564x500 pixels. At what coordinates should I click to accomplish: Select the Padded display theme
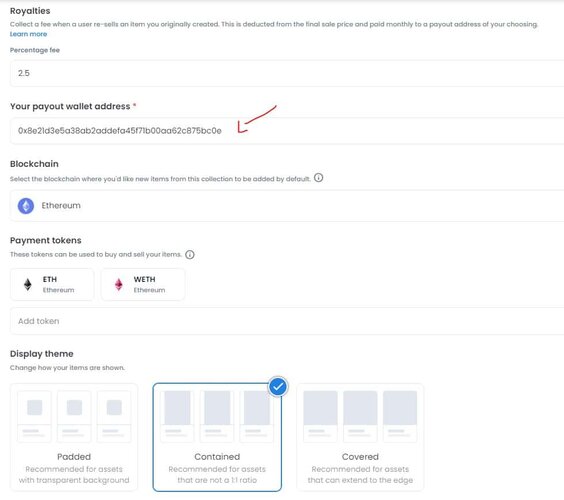[x=74, y=437]
